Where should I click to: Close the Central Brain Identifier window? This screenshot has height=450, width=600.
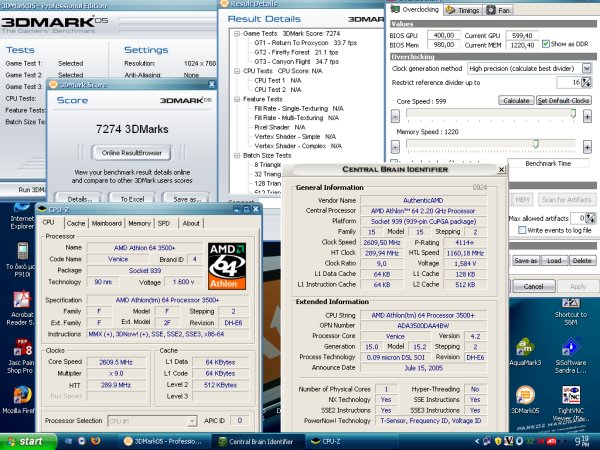pos(501,170)
